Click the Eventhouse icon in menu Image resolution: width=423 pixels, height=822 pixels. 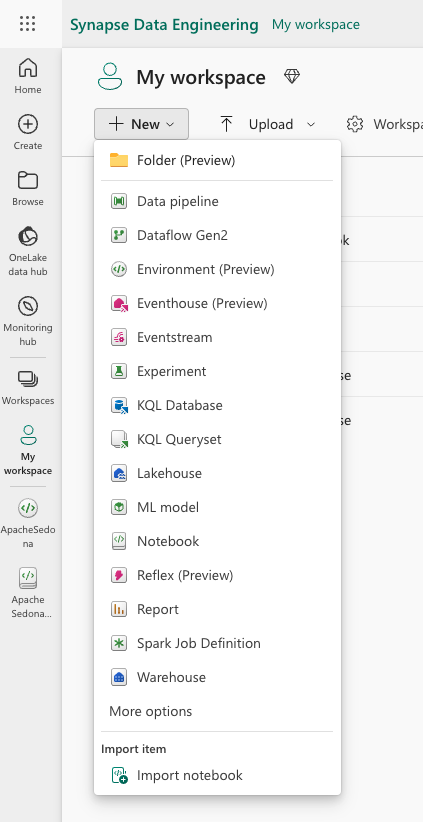pos(119,304)
